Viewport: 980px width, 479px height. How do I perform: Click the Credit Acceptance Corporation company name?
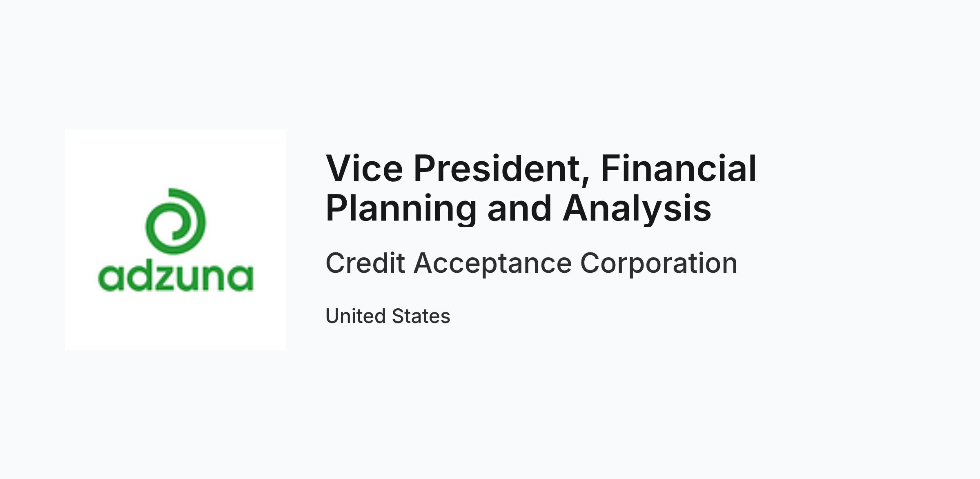[531, 263]
